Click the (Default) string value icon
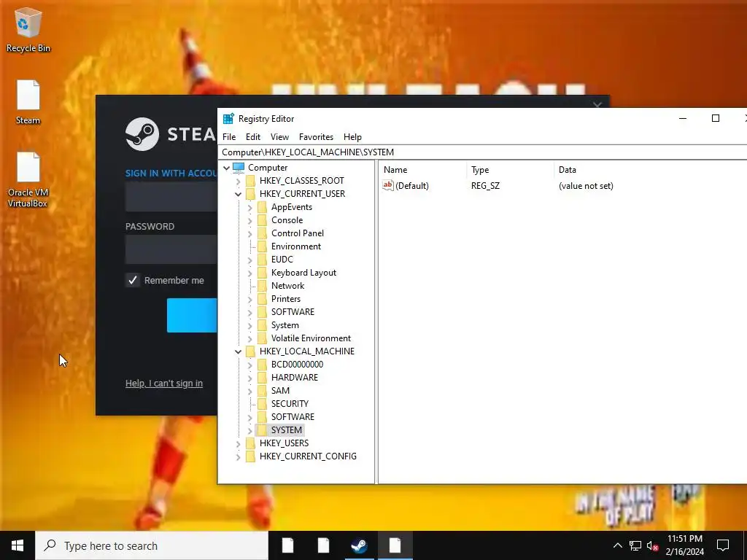The width and height of the screenshot is (747, 560). (388, 186)
